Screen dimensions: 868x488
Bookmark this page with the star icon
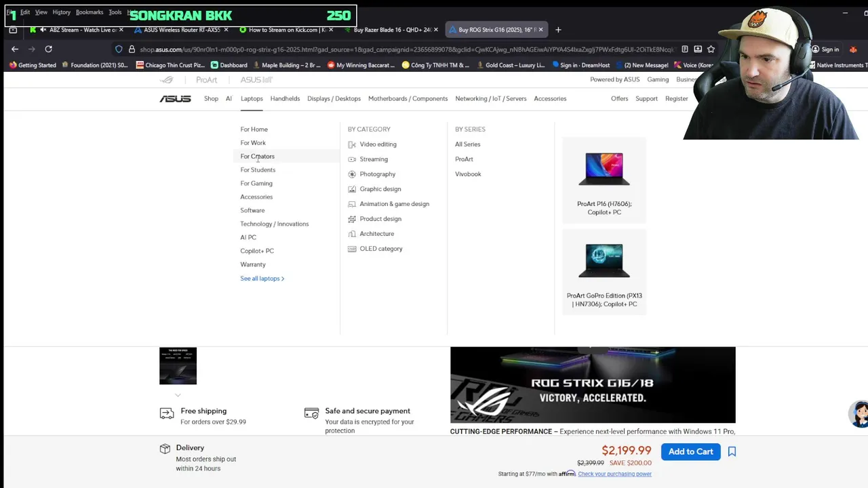[x=711, y=49]
